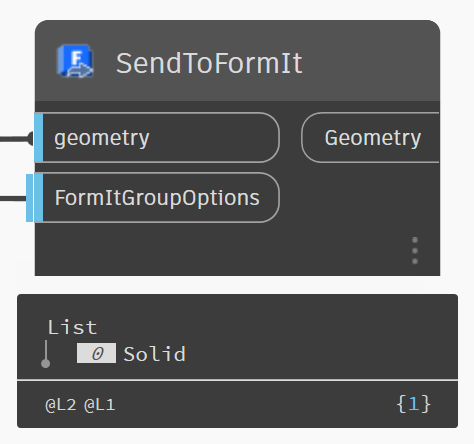This screenshot has width=474, height=444.
Task: Click the Geometry output port
Action: click(370, 138)
